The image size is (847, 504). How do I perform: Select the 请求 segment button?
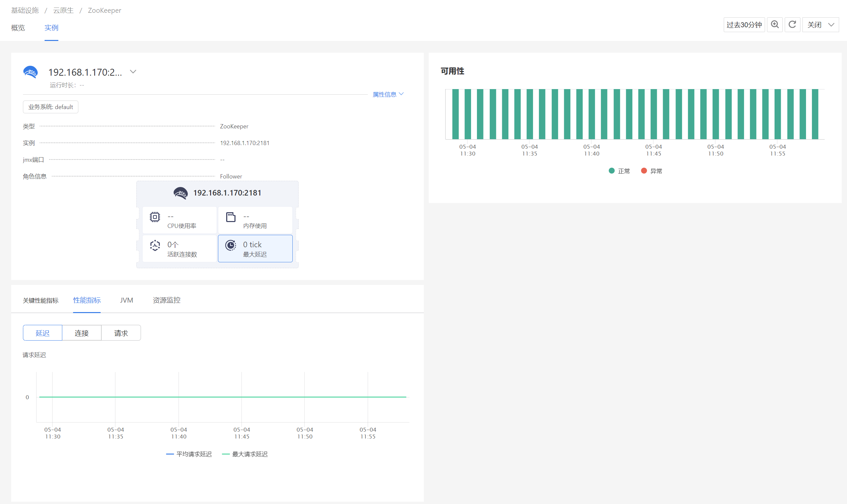coord(121,333)
